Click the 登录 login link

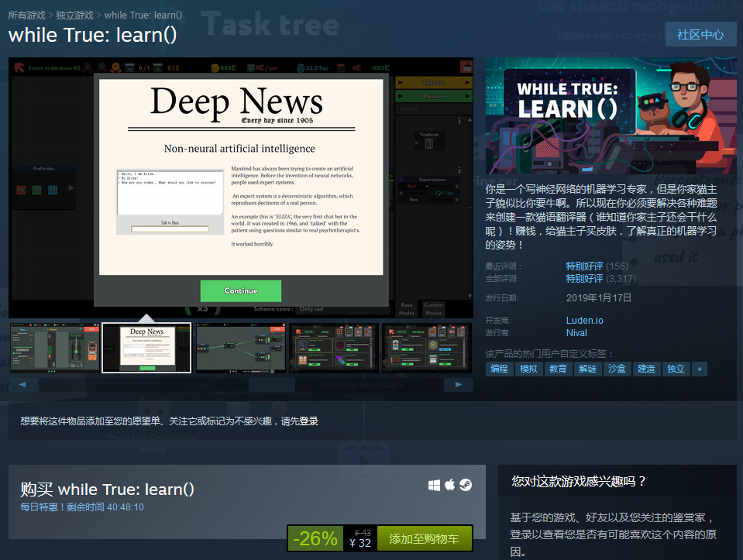pos(308,421)
